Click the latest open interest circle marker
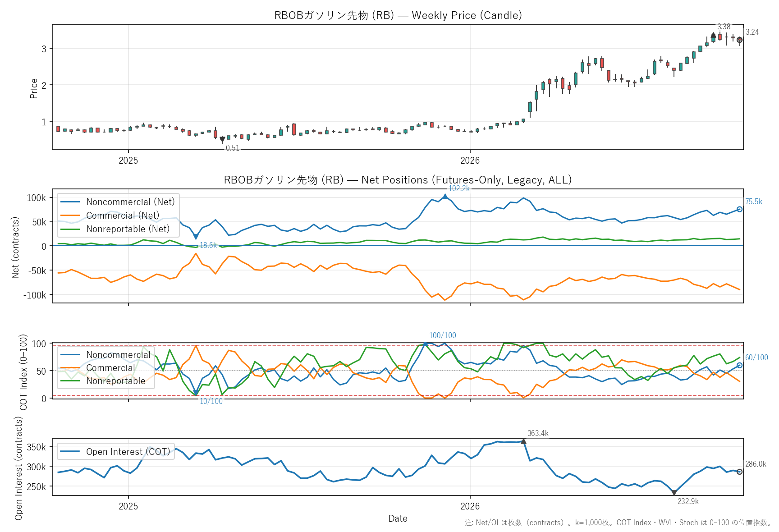The height and width of the screenshot is (532, 779). 740,472
